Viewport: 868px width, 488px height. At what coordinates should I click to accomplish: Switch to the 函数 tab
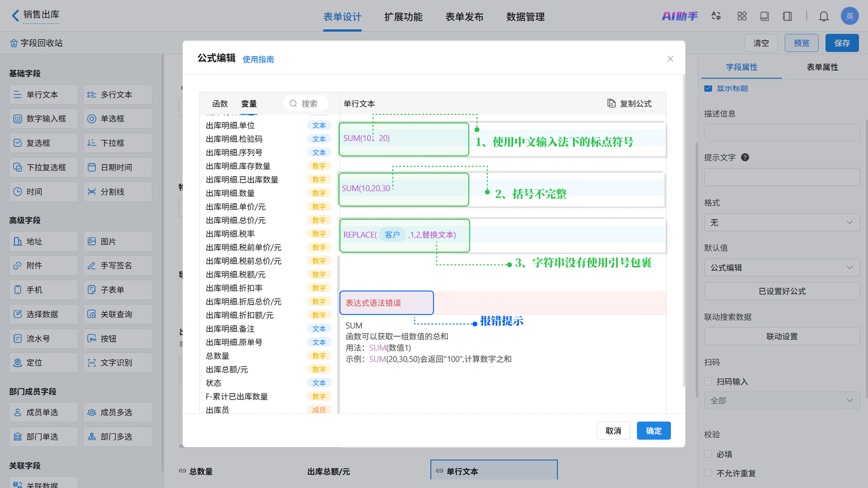[x=220, y=104]
